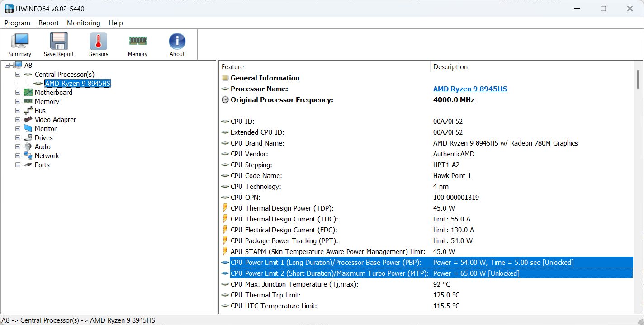
Task: Click the 'Hawk Point 1' value
Action: (x=452, y=176)
